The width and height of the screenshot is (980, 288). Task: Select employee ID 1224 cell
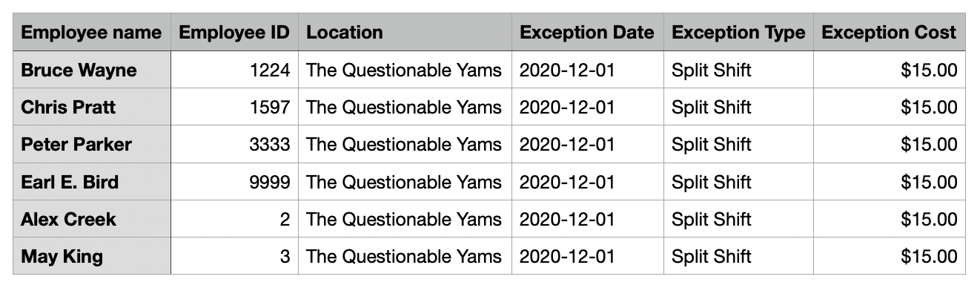click(x=235, y=70)
